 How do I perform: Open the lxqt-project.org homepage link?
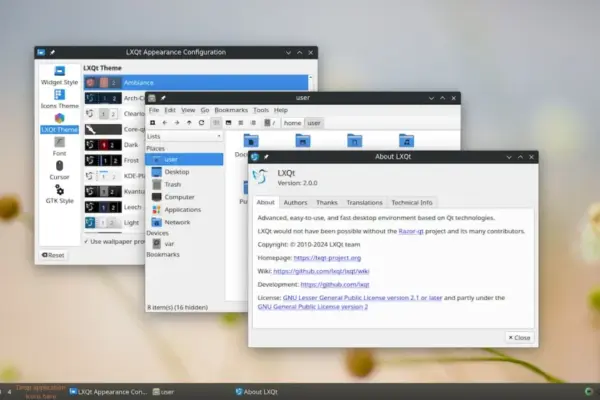tap(327, 258)
